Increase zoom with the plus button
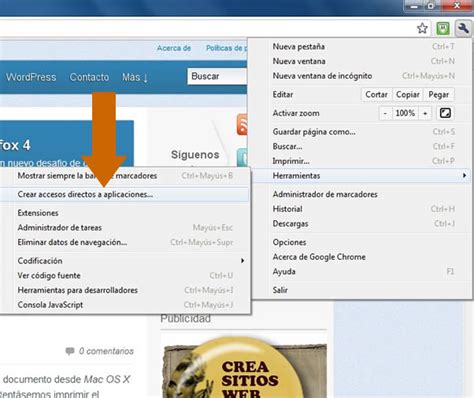Viewport: 474px width, 398px height. click(x=425, y=113)
